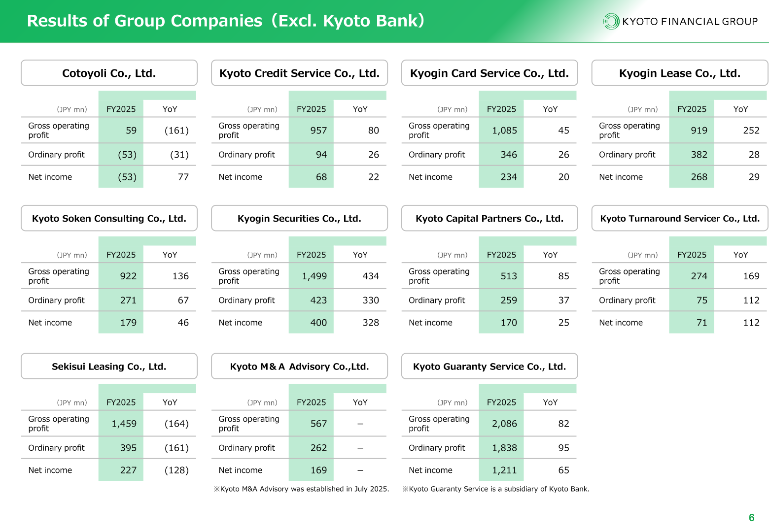Select Kyoto Soken Consulting ordinary profit 271
Screen dimensions: 769x532
(x=128, y=300)
